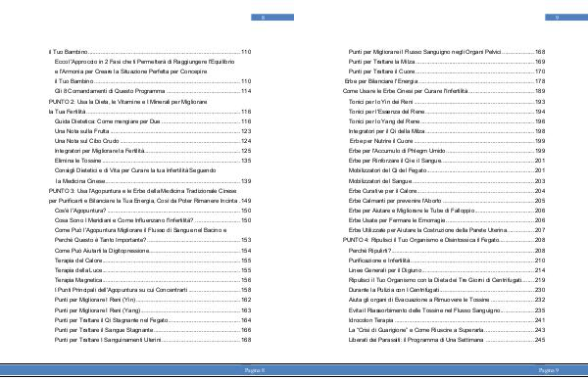Click the 'Pagina 8' footer label

pyautogui.click(x=255, y=370)
